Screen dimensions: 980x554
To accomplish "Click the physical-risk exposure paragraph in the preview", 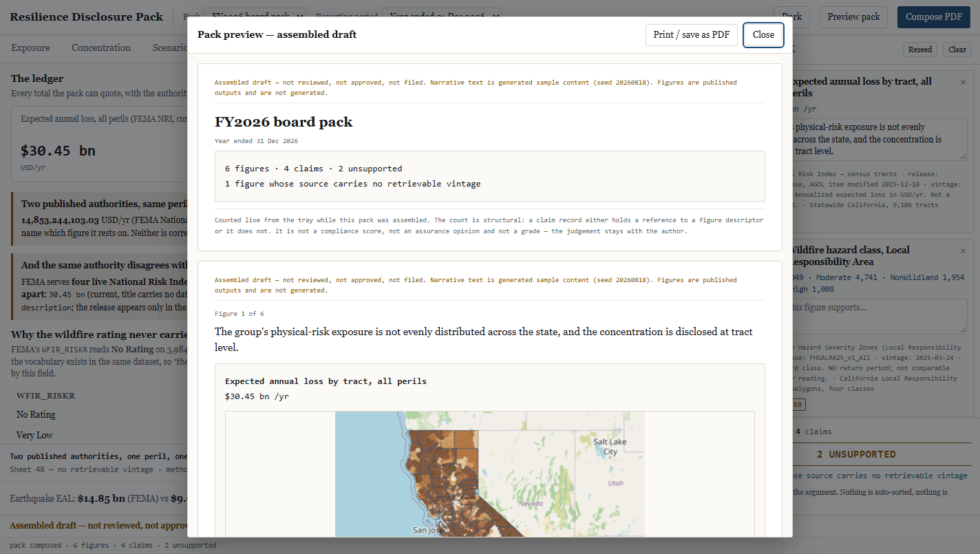I will tap(484, 339).
